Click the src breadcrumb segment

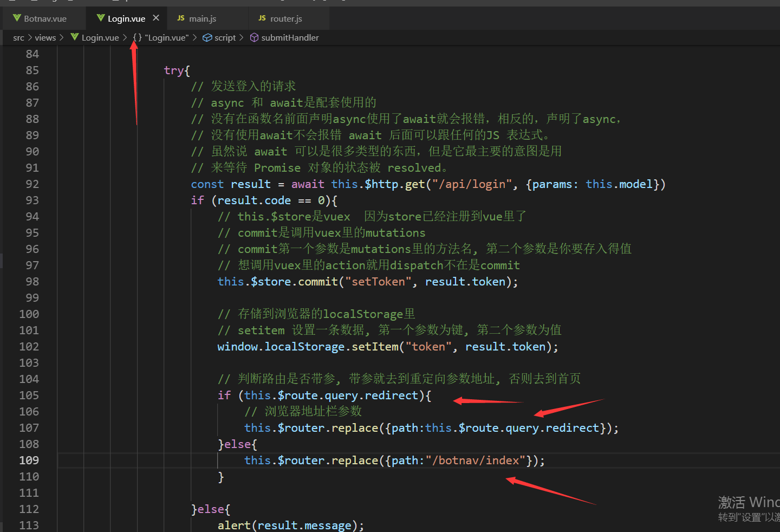click(x=19, y=37)
